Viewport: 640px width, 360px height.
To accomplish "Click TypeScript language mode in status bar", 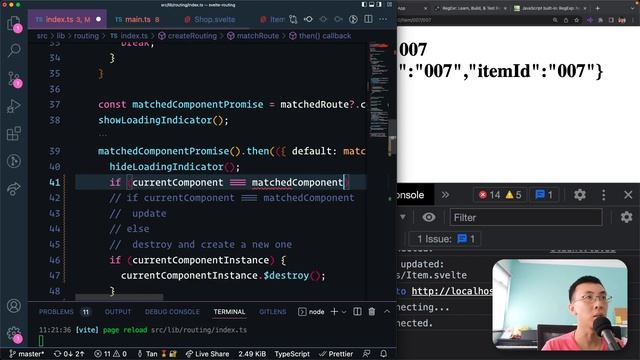I will pyautogui.click(x=292, y=354).
